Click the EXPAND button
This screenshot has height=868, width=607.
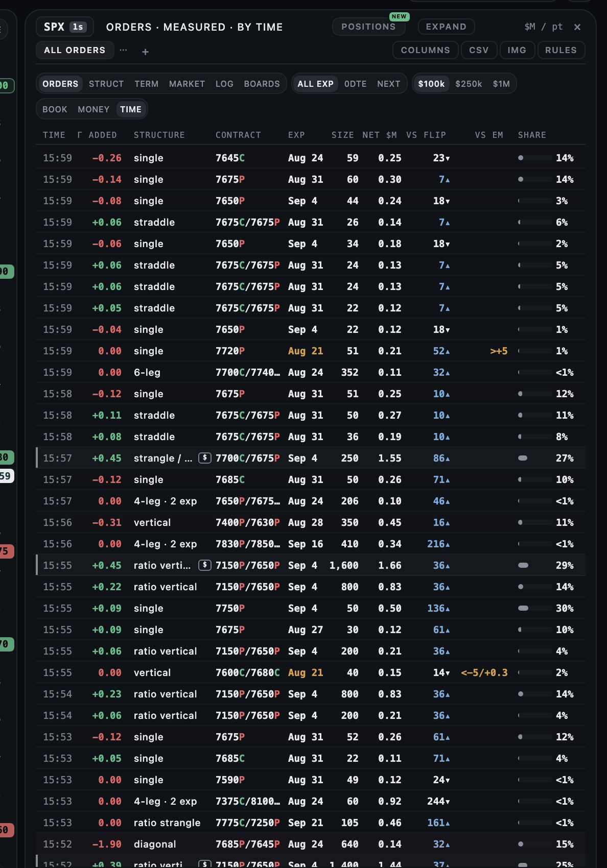pyautogui.click(x=446, y=27)
